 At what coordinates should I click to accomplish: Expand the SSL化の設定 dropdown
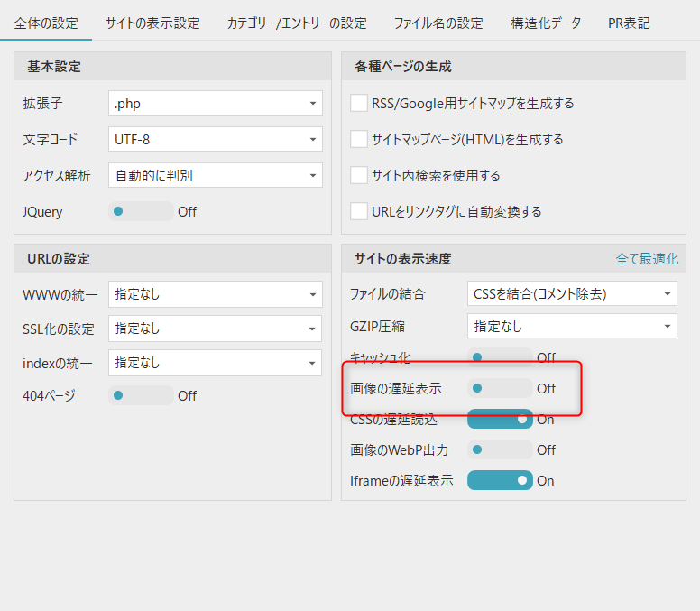215,329
